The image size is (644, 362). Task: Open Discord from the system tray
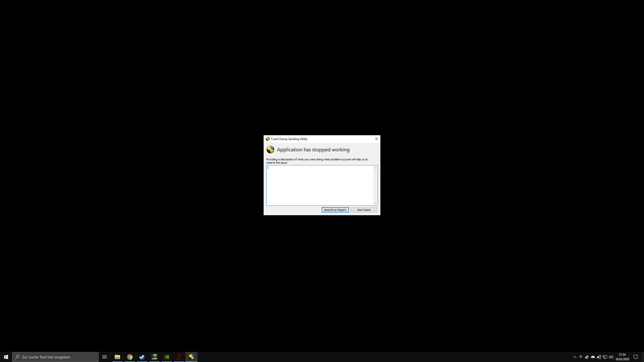(x=593, y=357)
